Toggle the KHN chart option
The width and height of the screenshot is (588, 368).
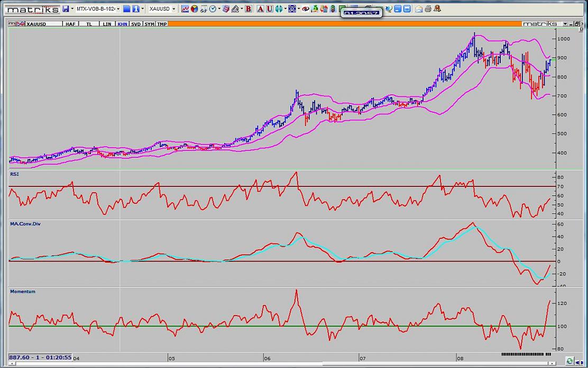coord(122,24)
